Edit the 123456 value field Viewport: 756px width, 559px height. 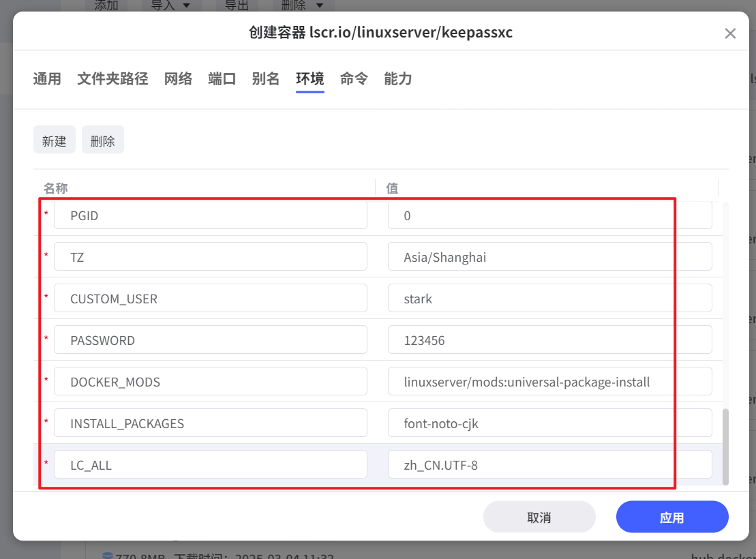(549, 339)
